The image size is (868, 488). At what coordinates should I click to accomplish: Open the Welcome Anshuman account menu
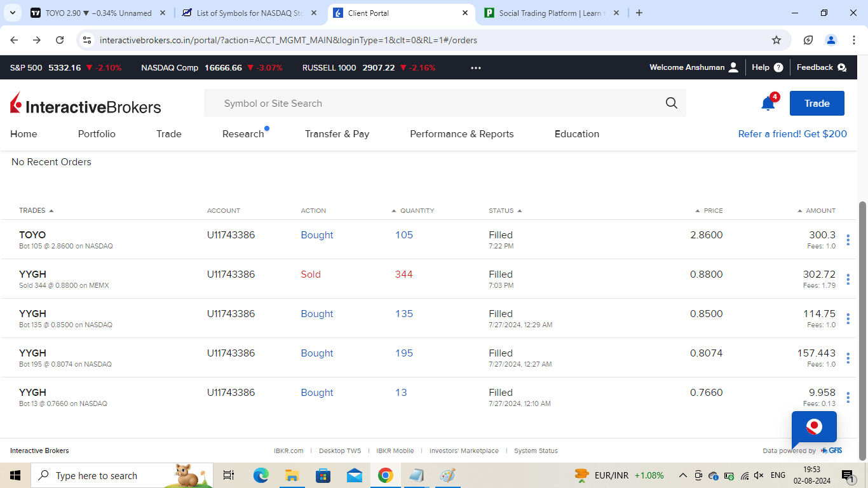point(694,67)
